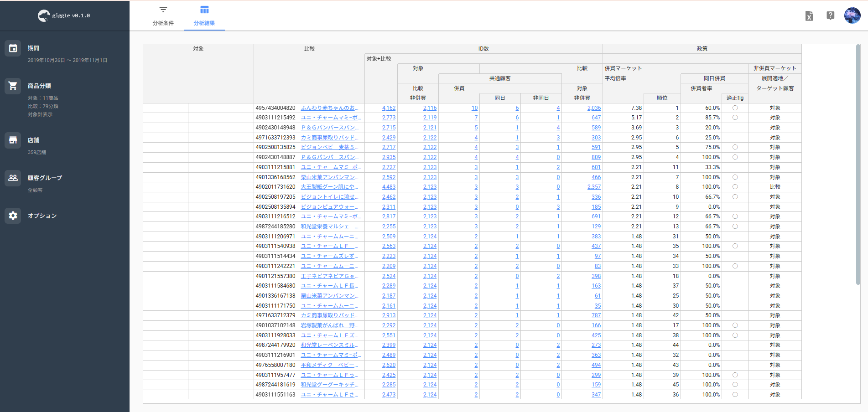Open the 顧客グループ people icon
This screenshot has width=868, height=412.
[13, 178]
